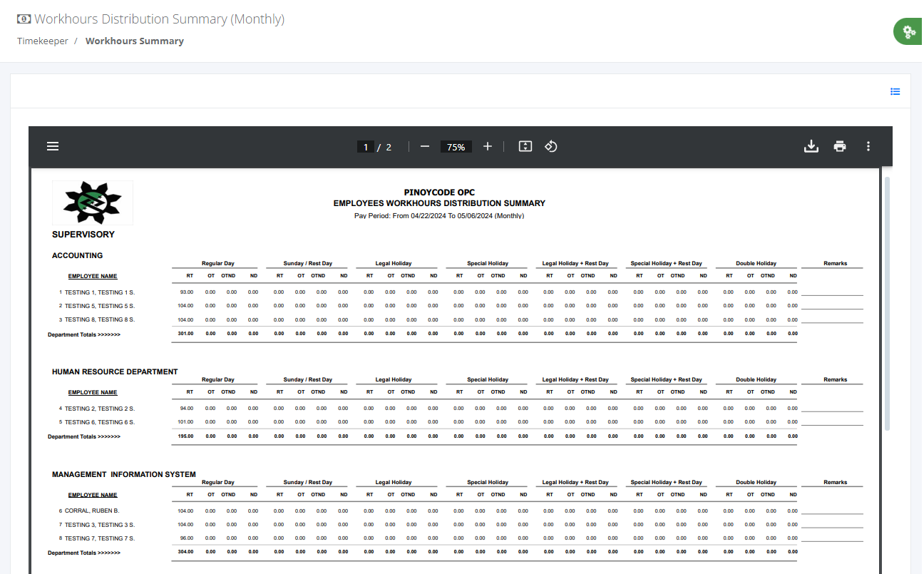
Task: Click EMPLOYEES WORKHOURS DISTRIBUTION SUMMARY title
Action: (x=439, y=203)
